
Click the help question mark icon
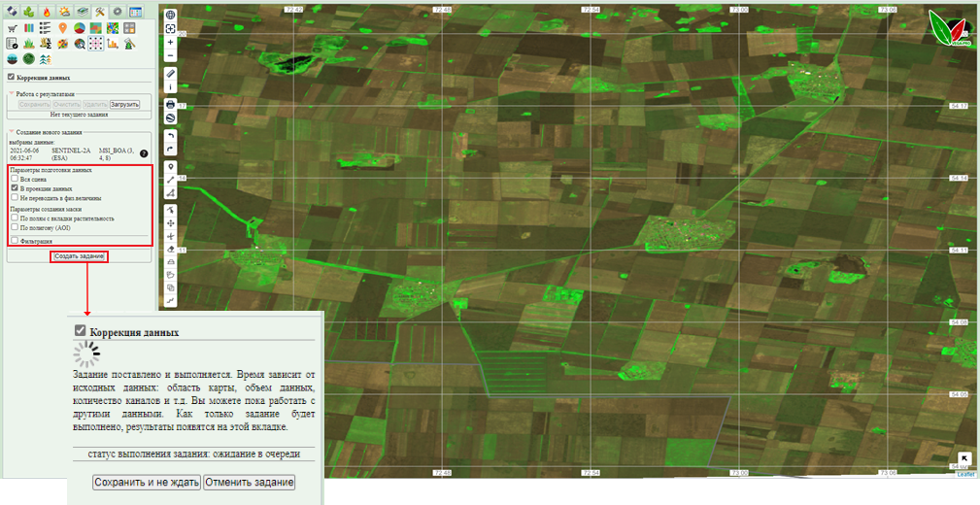[x=144, y=153]
